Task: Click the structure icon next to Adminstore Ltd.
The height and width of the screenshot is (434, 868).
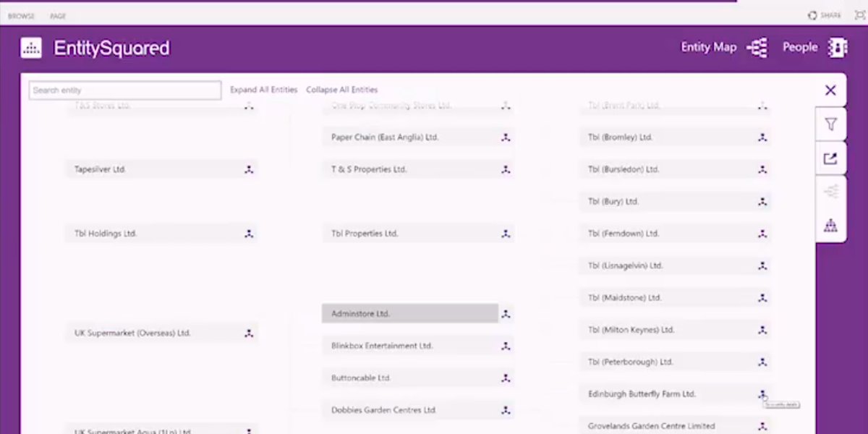Action: 506,314
